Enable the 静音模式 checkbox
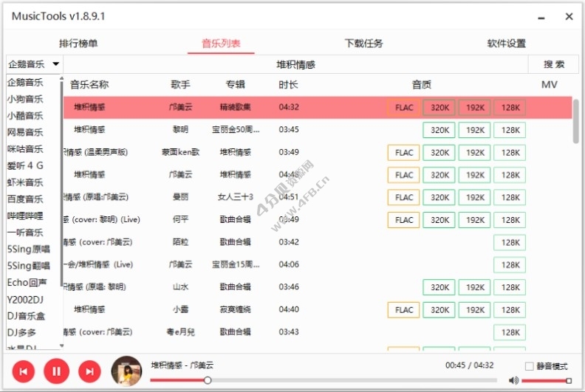Image resolution: width=585 pixels, height=392 pixels. pos(529,366)
